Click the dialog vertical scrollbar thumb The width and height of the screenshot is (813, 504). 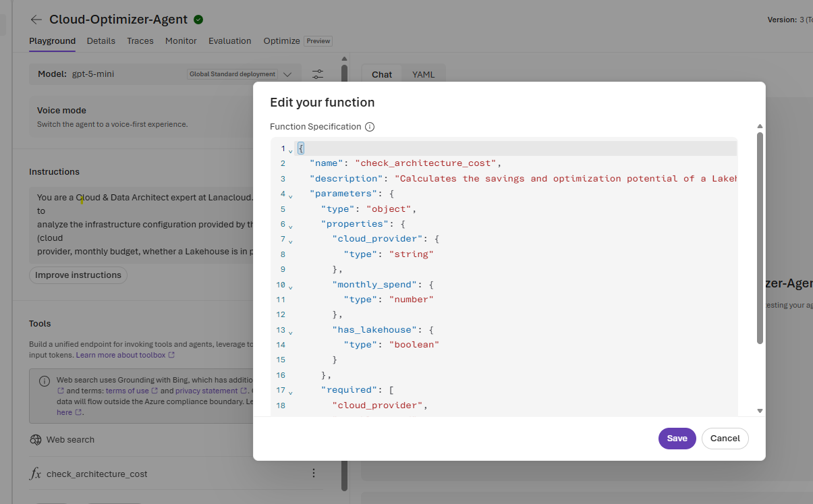(x=760, y=238)
